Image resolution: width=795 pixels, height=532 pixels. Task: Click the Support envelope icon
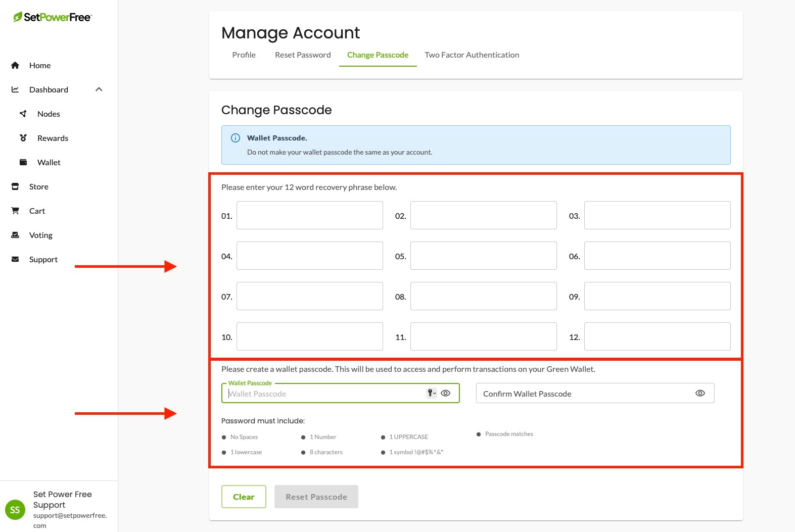pyautogui.click(x=15, y=259)
